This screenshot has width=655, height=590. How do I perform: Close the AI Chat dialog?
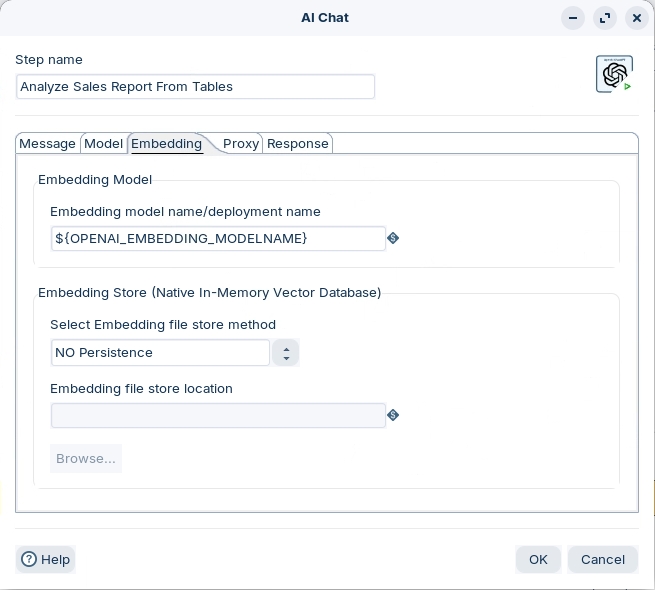[637, 18]
